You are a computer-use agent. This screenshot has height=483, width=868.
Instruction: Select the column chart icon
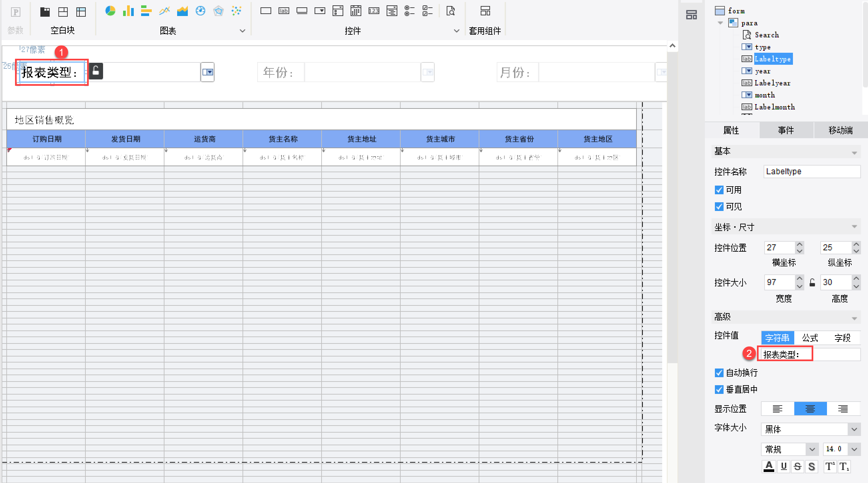pos(128,11)
